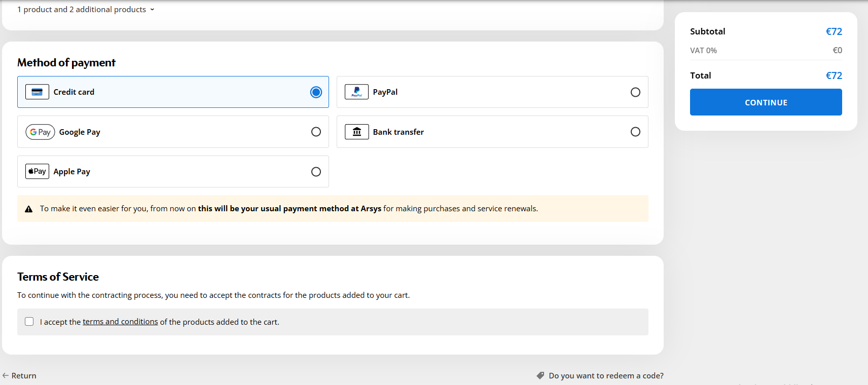Choose the Google Pay radio button
The width and height of the screenshot is (868, 385).
316,132
